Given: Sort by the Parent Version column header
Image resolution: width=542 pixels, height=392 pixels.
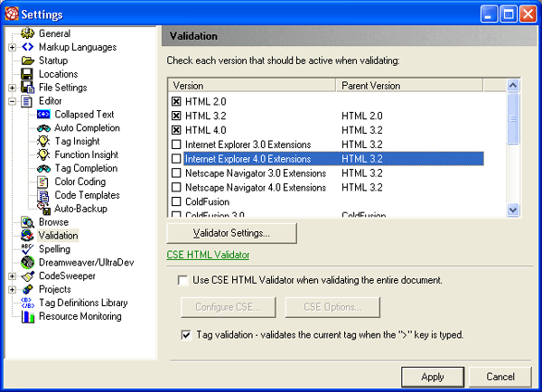Looking at the screenshot, I should click(409, 86).
